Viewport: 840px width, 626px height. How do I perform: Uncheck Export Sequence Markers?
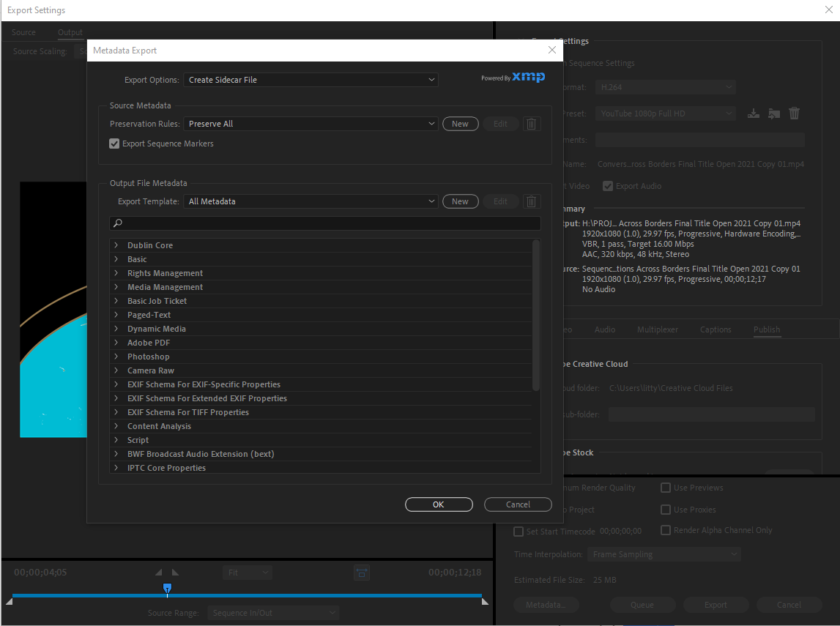[114, 144]
